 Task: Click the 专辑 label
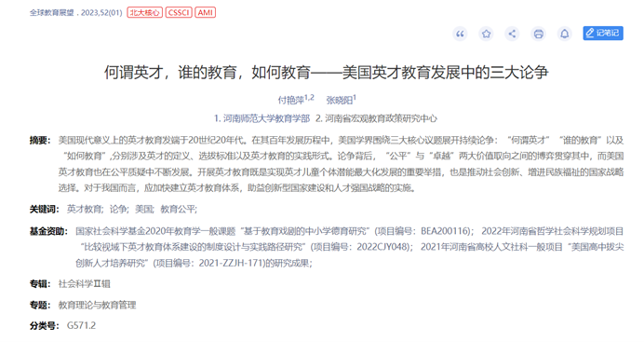click(x=40, y=283)
